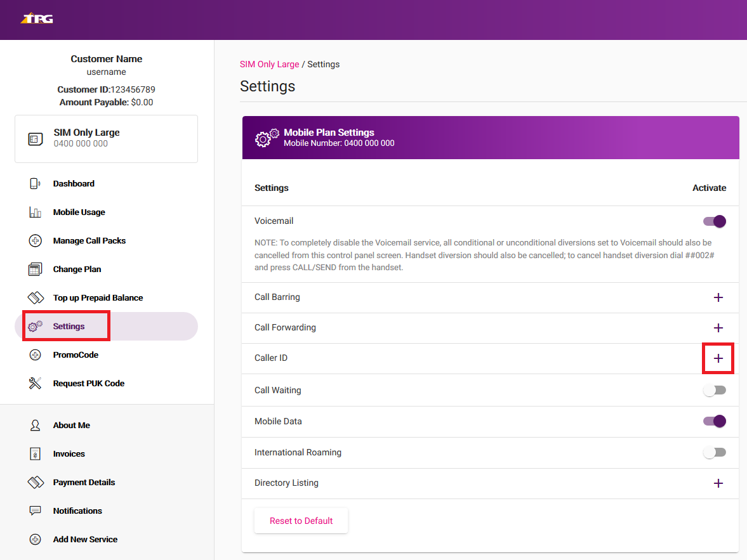
Task: Open the Directory Listing section
Action: 718,483
